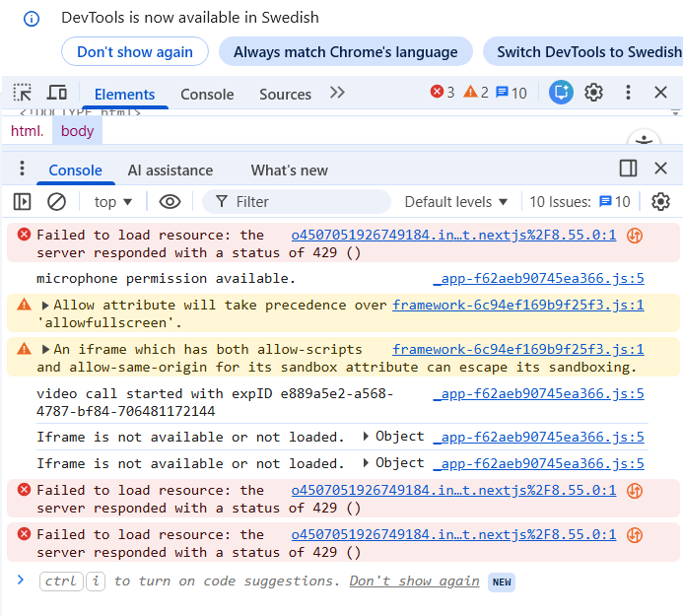Click the red errors count badge
This screenshot has height=616, width=683.
(x=443, y=93)
